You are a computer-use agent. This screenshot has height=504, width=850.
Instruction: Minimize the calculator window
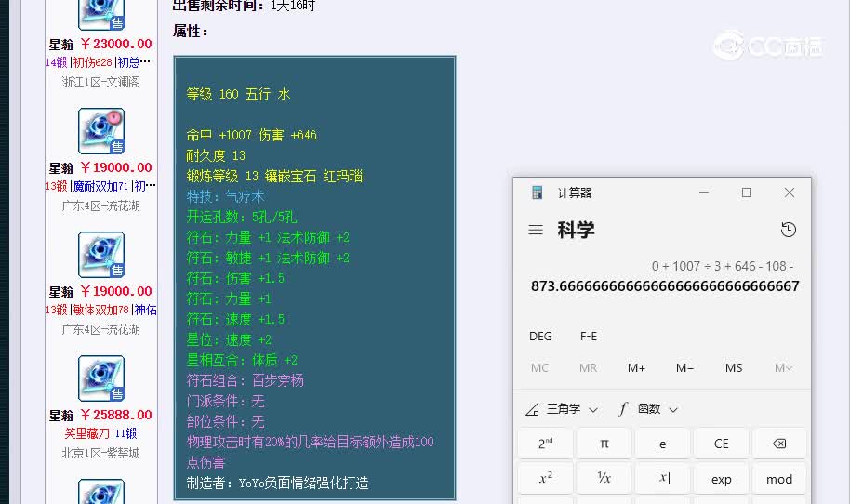[x=704, y=192]
